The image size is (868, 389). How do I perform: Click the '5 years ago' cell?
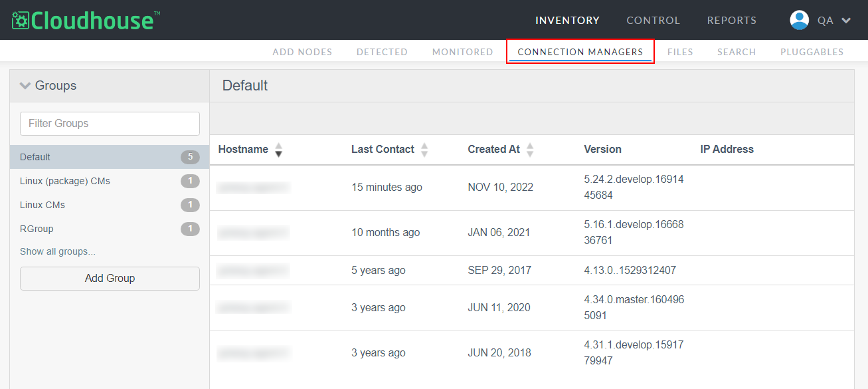(379, 271)
